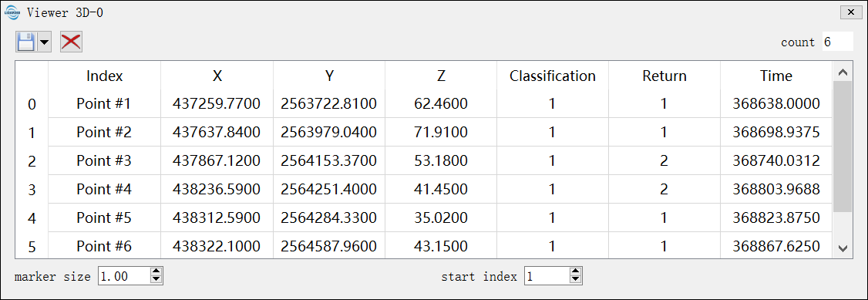Click Time value 368823.8750
The width and height of the screenshot is (868, 300).
[x=776, y=218]
